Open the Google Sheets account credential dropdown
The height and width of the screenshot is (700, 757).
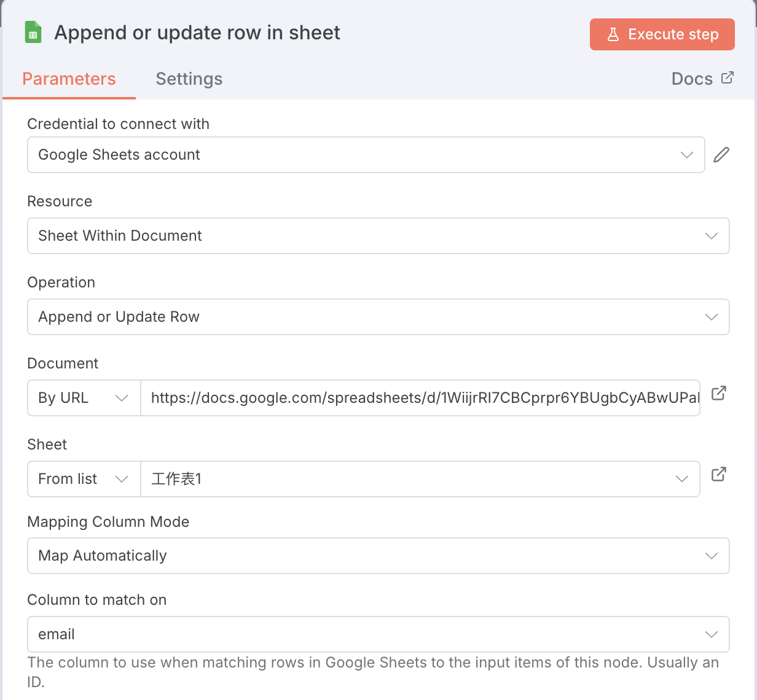[686, 155]
